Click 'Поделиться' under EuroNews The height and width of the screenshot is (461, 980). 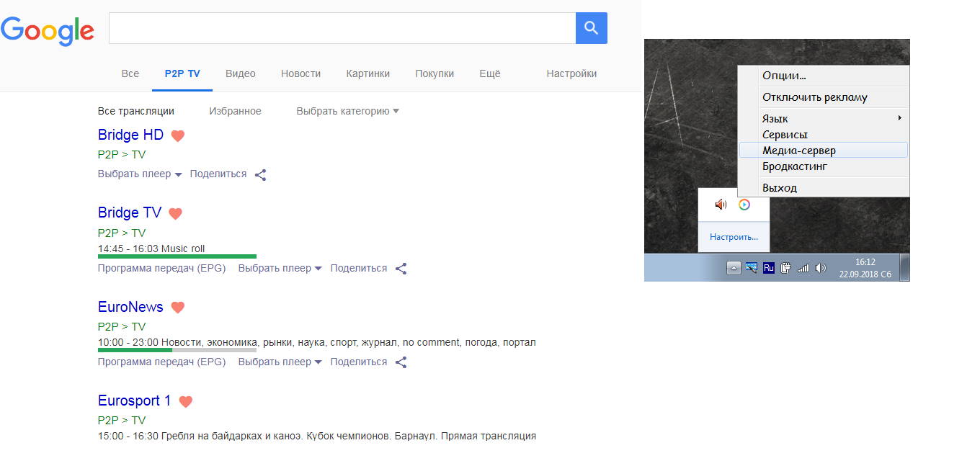tap(359, 362)
